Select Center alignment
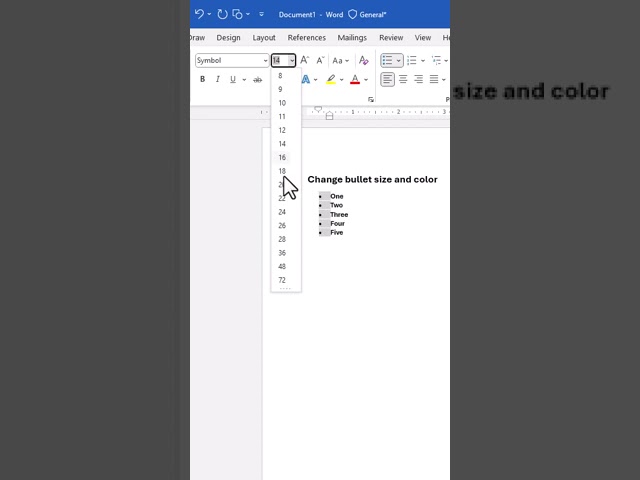640x480 pixels. pyautogui.click(x=403, y=79)
